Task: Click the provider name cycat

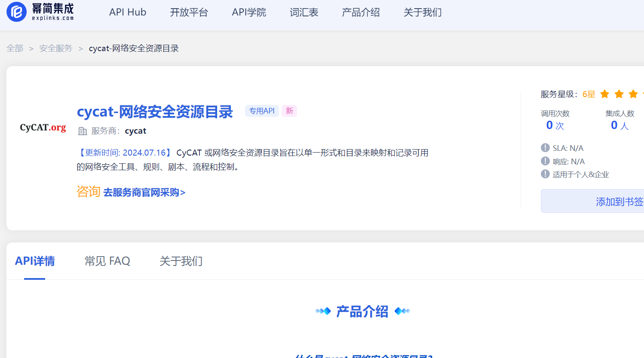Action: tap(135, 131)
